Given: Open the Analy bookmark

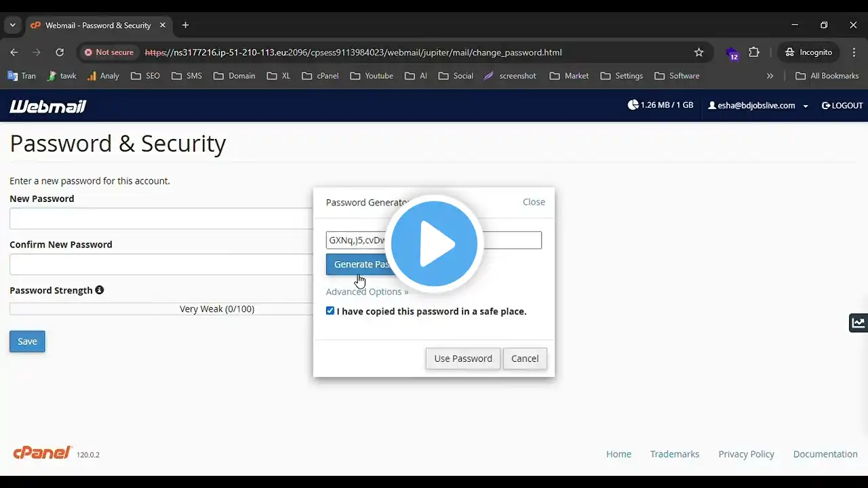Looking at the screenshot, I should click(x=103, y=76).
